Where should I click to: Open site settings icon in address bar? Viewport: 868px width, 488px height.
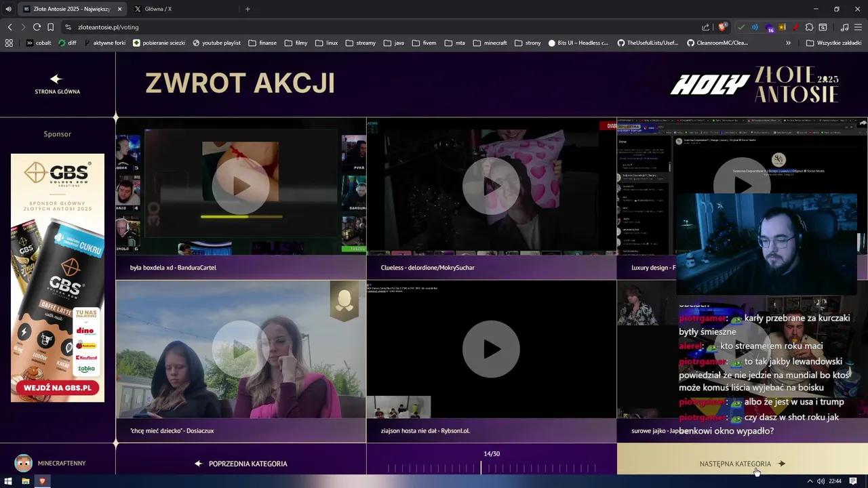pos(68,27)
